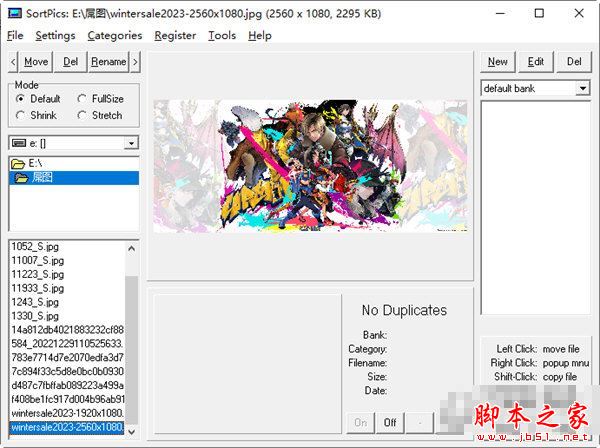This screenshot has height=448, width=600.
Task: Select file starting with 783e7714d7e2070edfa3d7
Action: [67, 358]
